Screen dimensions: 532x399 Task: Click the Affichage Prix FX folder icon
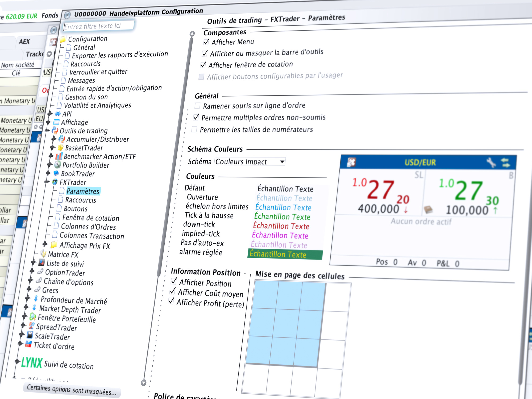point(54,244)
